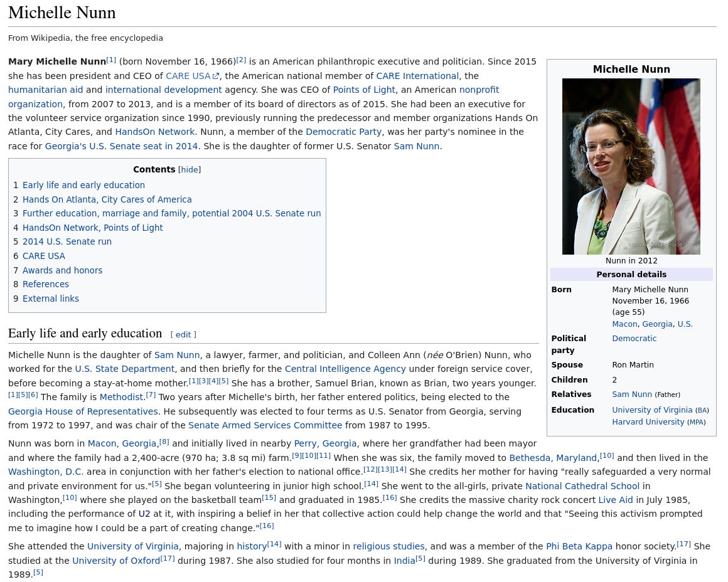Click the 'Personal details' infobox header
This screenshot has height=582, width=728.
coord(631,275)
